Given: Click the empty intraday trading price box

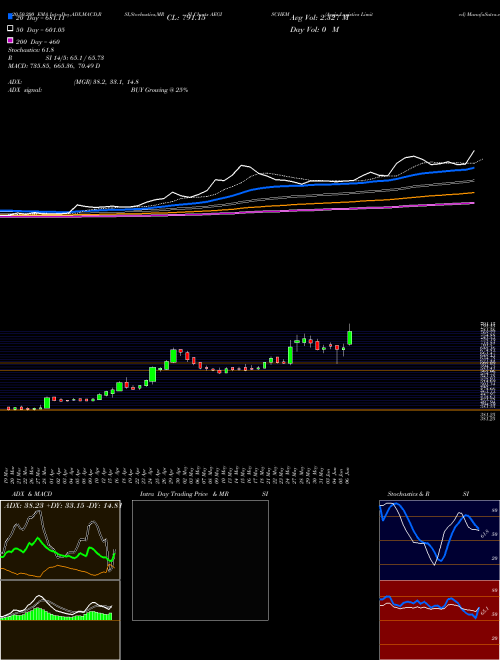Looking at the screenshot, I should [200, 560].
